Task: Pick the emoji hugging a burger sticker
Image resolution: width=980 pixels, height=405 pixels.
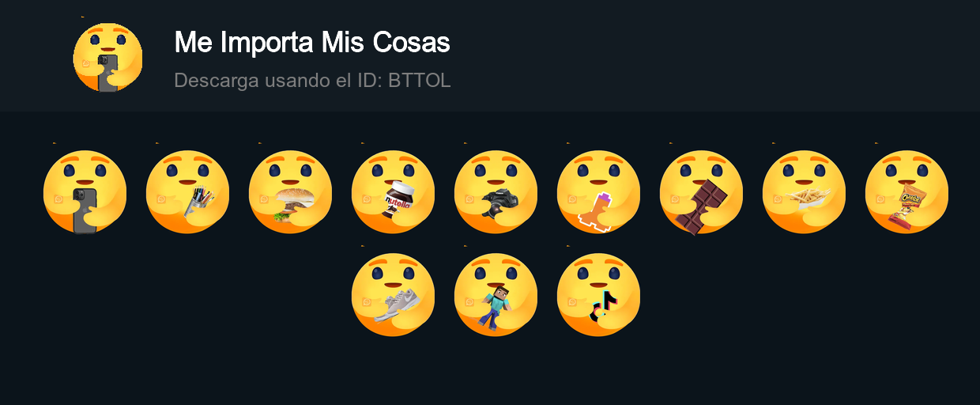Action: click(x=290, y=192)
